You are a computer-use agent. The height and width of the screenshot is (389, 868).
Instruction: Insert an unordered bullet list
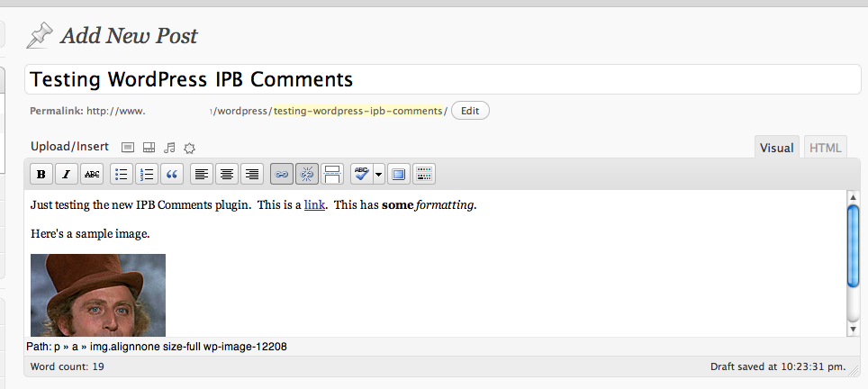point(122,174)
